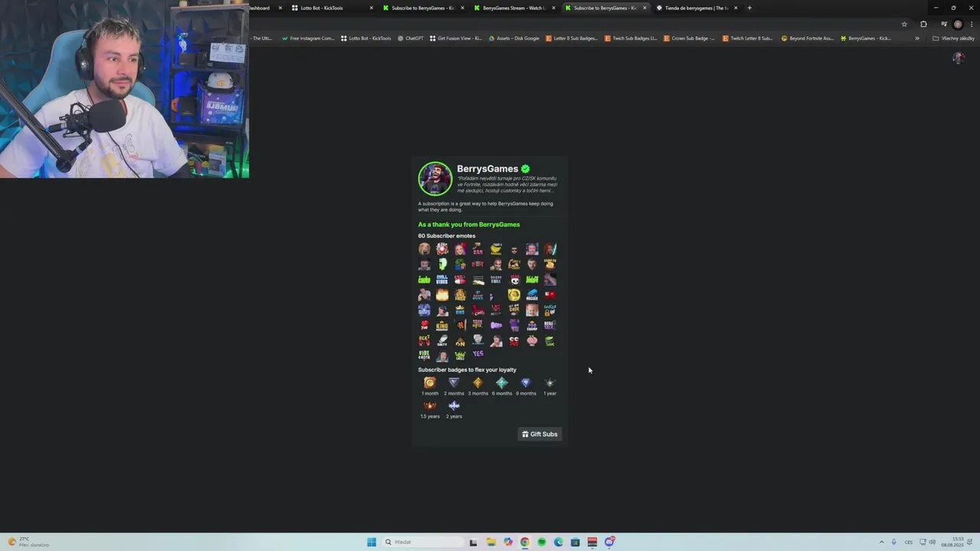Click the 3 months subscriber badge
Screen dimensions: 980x551
click(478, 383)
